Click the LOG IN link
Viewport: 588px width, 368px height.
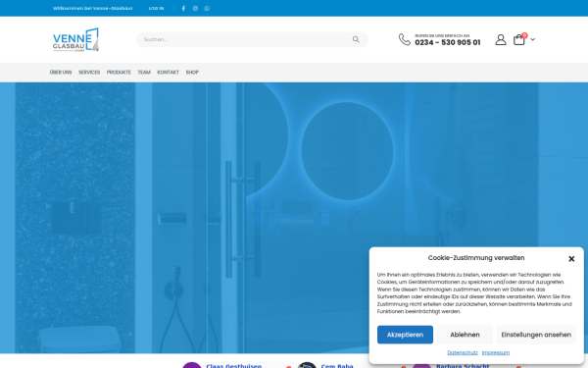(156, 8)
